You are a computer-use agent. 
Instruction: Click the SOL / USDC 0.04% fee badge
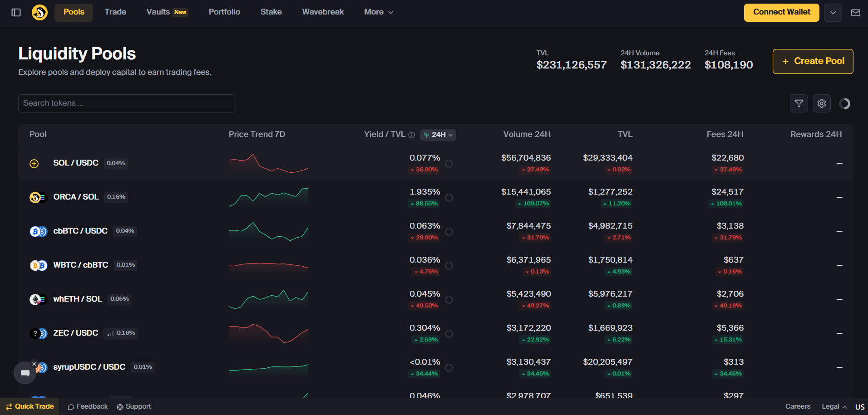[x=116, y=163]
